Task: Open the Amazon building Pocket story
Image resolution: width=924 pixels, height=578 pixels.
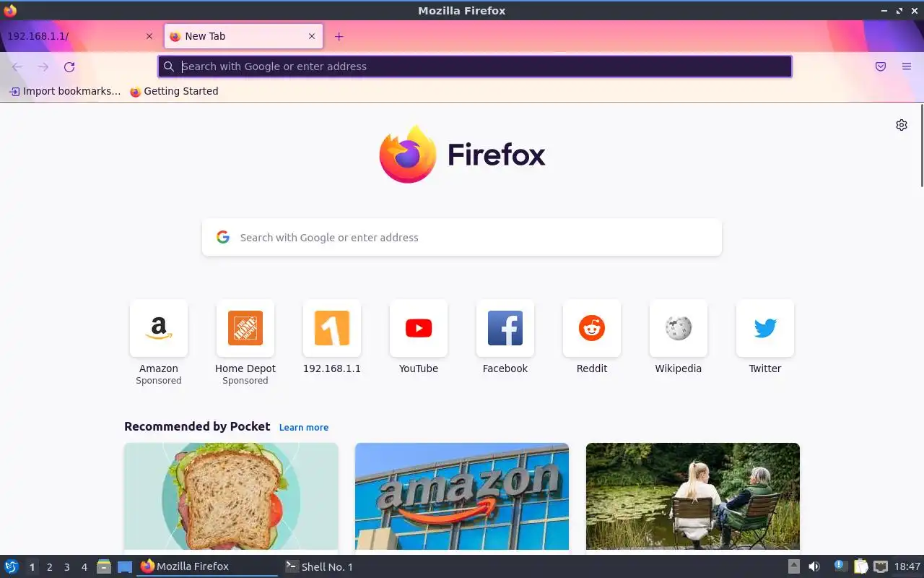Action: click(462, 496)
